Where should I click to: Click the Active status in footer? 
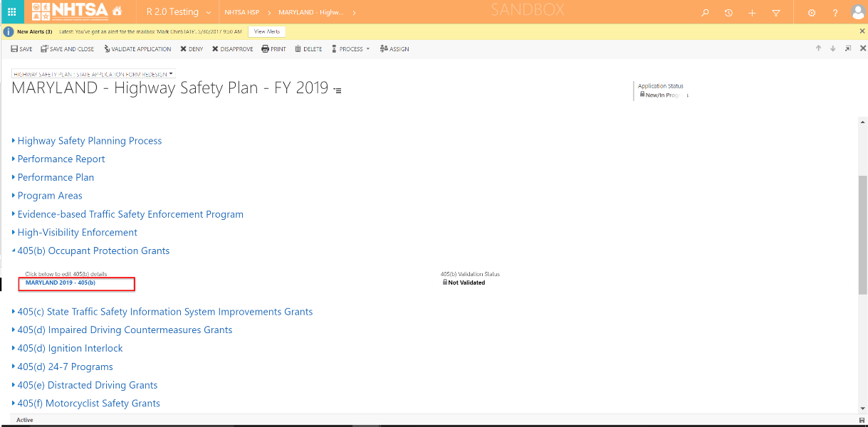point(25,420)
